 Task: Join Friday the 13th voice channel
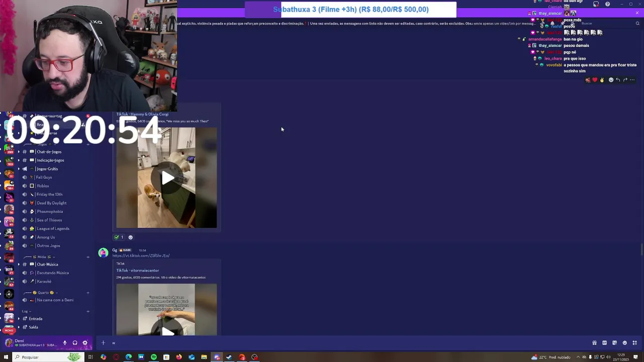tap(49, 195)
